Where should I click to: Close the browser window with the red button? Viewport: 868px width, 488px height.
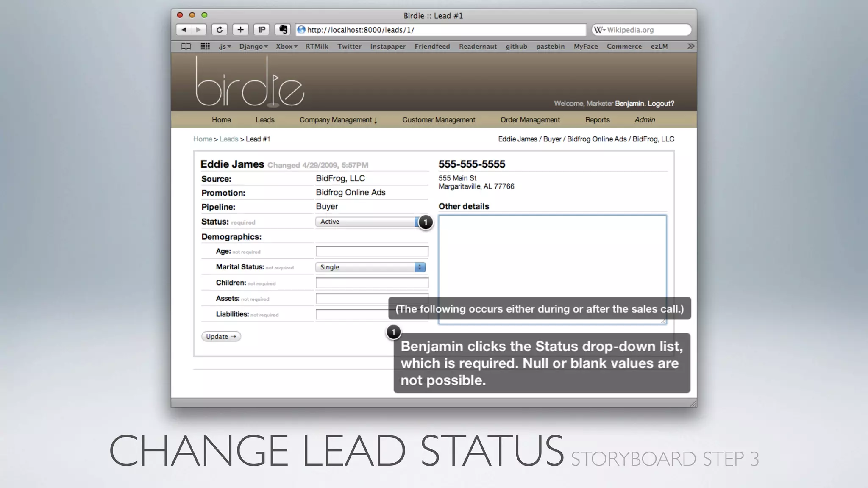click(180, 15)
